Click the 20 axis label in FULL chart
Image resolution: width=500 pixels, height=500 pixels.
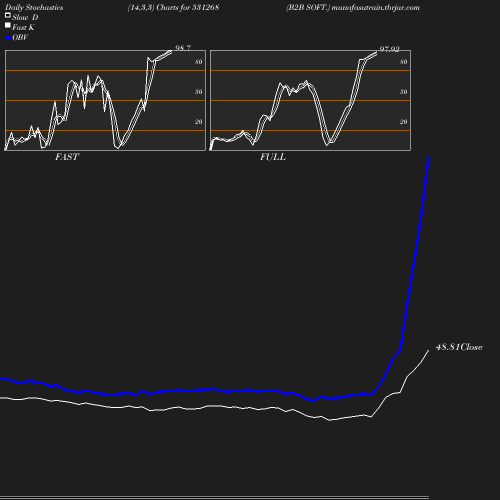[x=404, y=122]
